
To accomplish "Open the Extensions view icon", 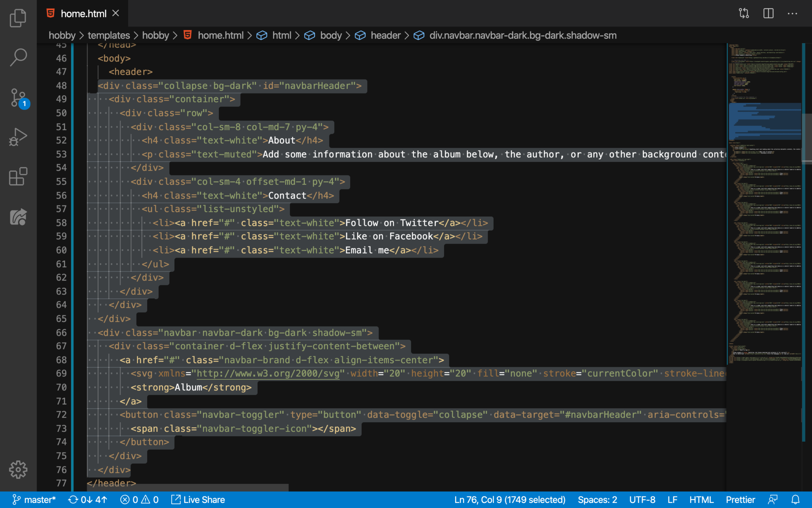I will pos(18,176).
